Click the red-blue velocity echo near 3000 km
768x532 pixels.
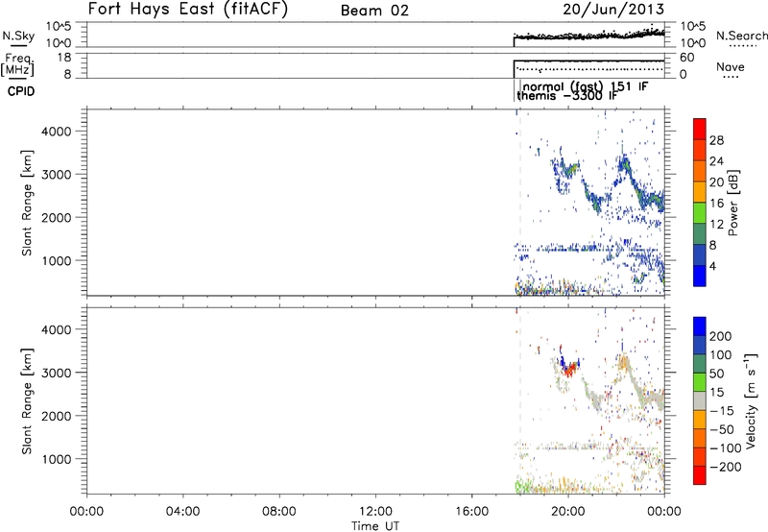(568, 368)
